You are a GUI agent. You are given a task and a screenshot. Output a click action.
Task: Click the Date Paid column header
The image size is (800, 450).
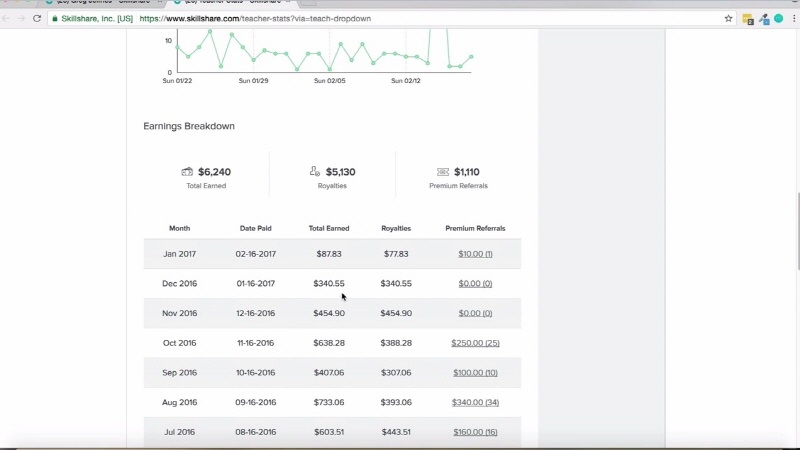pos(256,228)
